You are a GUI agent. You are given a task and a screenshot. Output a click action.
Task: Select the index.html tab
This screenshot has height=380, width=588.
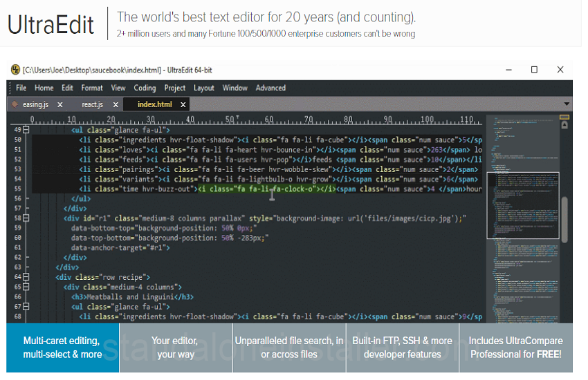point(155,104)
